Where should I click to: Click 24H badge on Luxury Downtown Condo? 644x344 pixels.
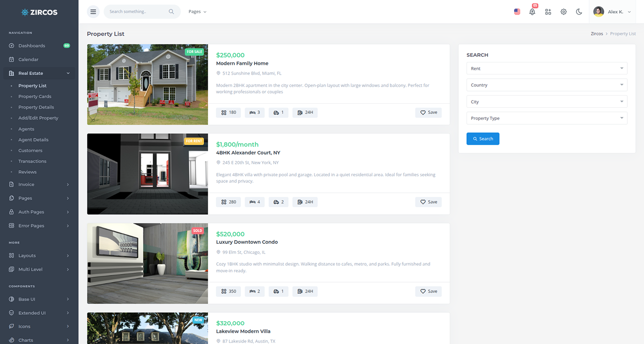tap(305, 291)
